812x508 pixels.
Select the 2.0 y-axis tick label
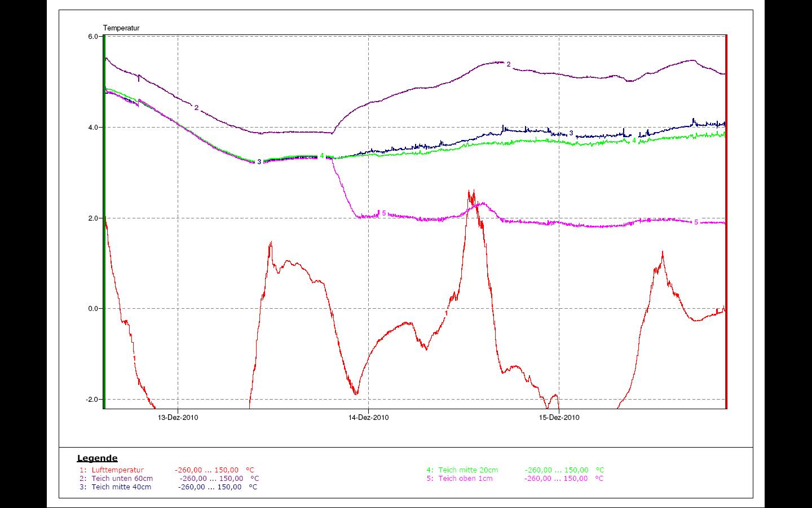(x=94, y=218)
